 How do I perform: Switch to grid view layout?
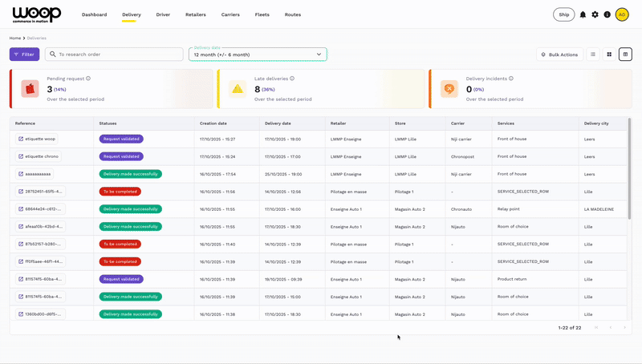(609, 55)
